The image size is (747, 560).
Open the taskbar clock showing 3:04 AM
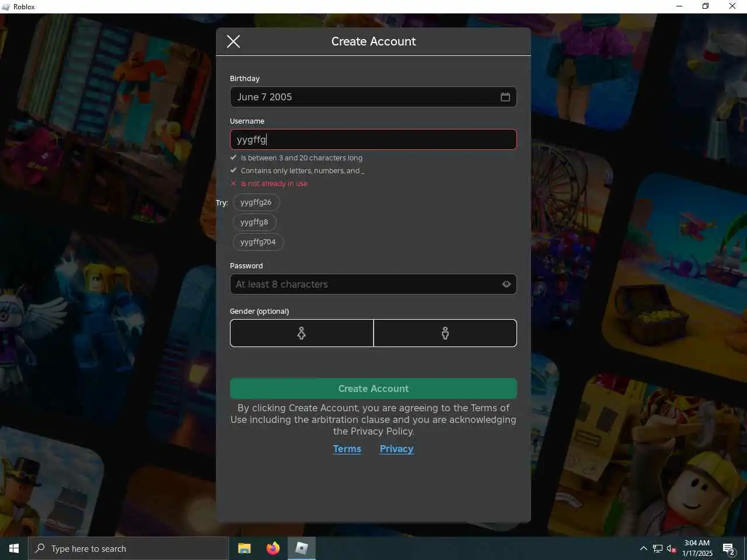click(x=697, y=548)
